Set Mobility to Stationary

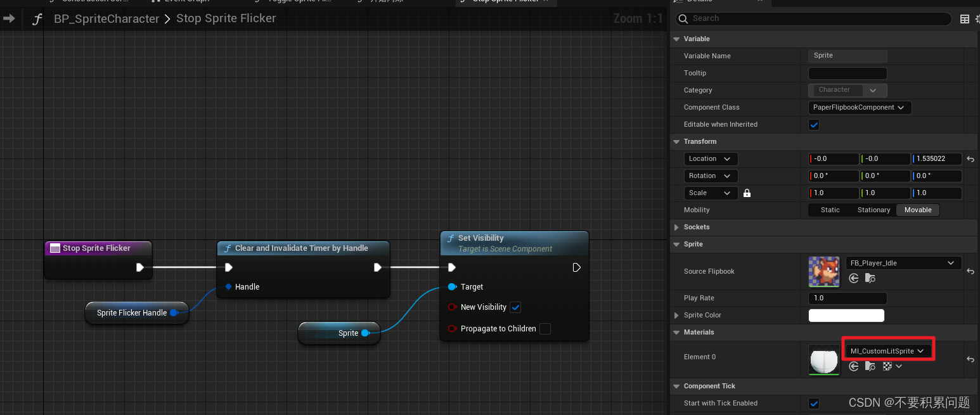[x=874, y=210]
